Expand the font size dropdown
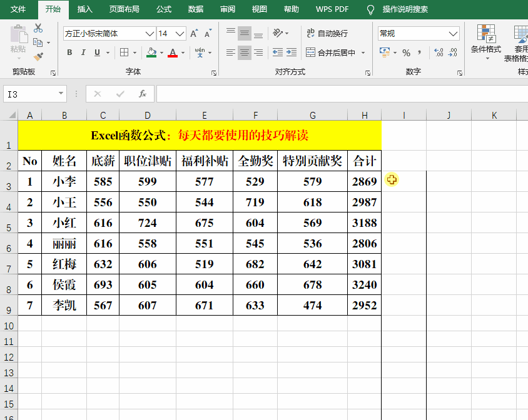Image resolution: width=528 pixels, height=420 pixels. 180,33
